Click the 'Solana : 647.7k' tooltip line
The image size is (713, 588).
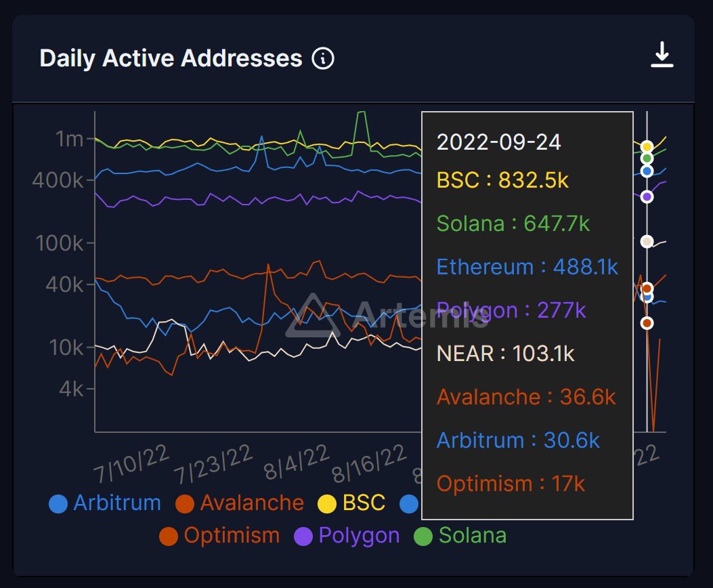513,224
